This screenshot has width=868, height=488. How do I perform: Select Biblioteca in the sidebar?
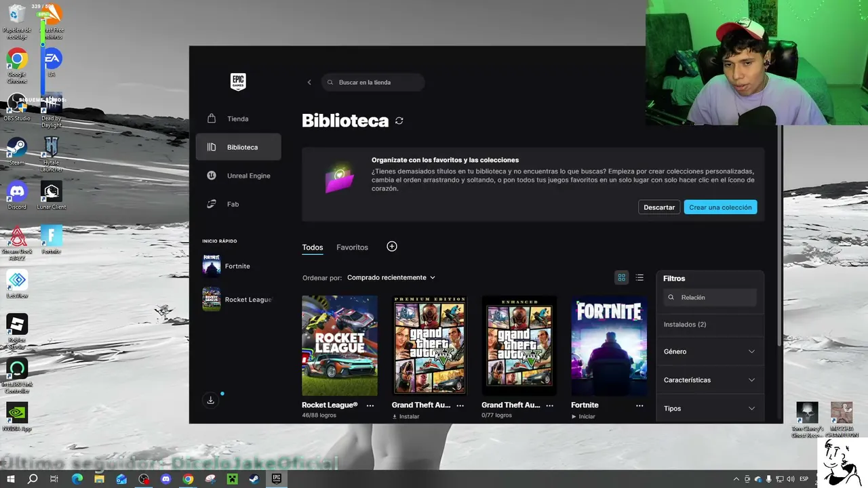(238, 147)
